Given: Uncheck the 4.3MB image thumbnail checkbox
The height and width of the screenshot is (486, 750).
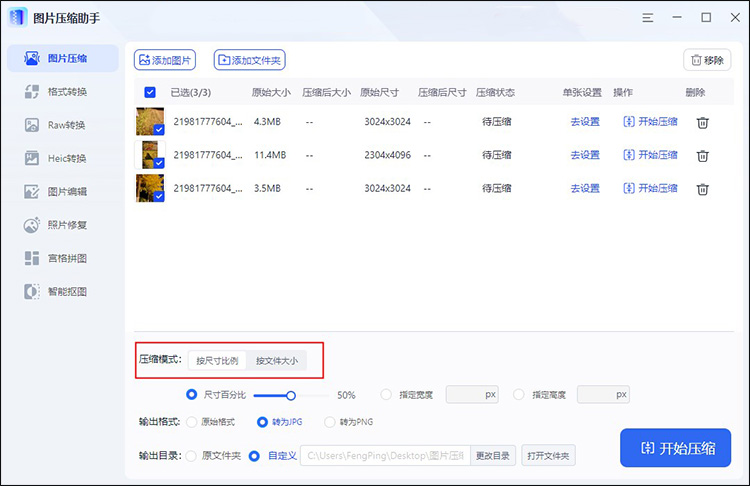Looking at the screenshot, I should (159, 130).
